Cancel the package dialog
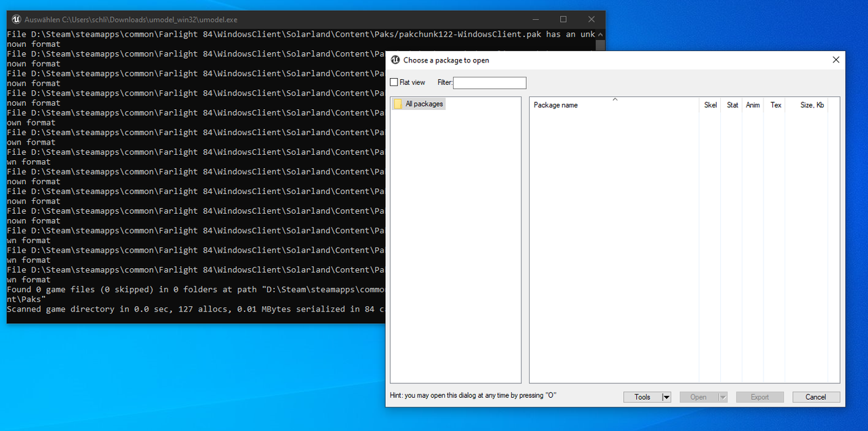Viewport: 868px width, 431px height. tap(816, 397)
